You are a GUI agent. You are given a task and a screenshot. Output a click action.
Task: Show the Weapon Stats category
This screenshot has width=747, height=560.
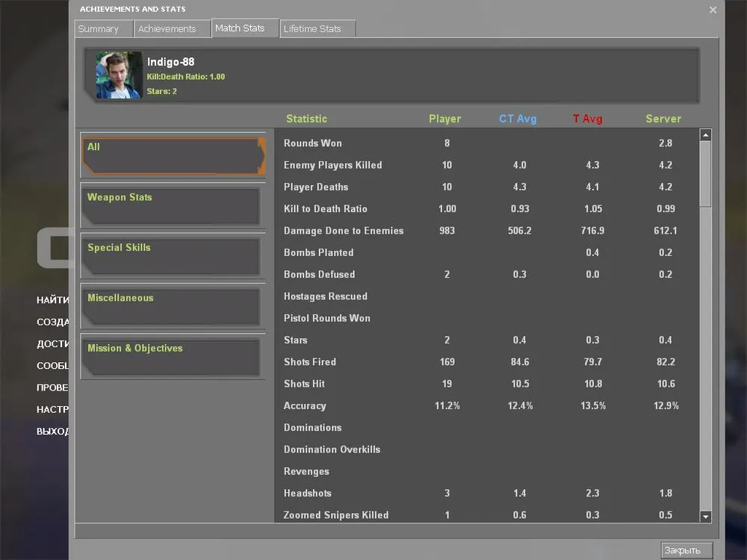pos(171,207)
